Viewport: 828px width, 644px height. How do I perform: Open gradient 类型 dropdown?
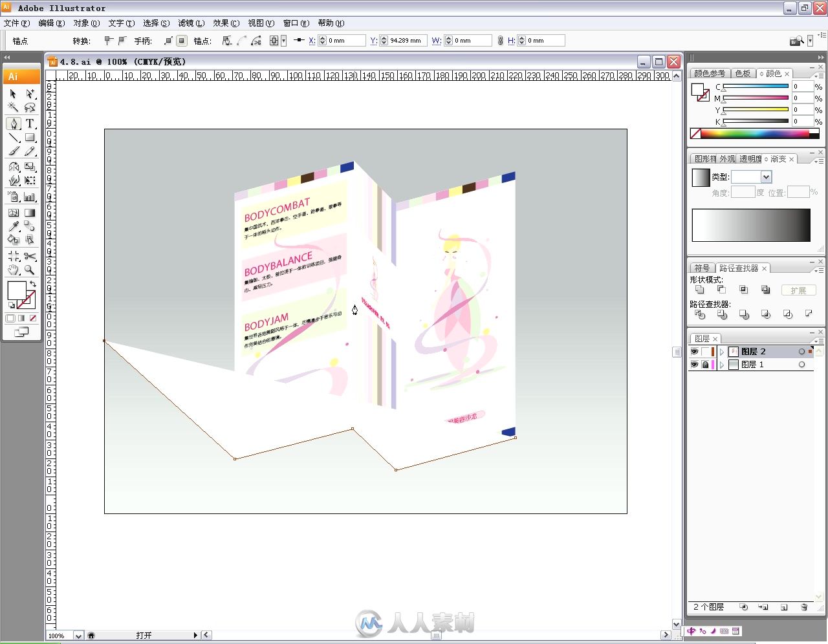pyautogui.click(x=767, y=177)
